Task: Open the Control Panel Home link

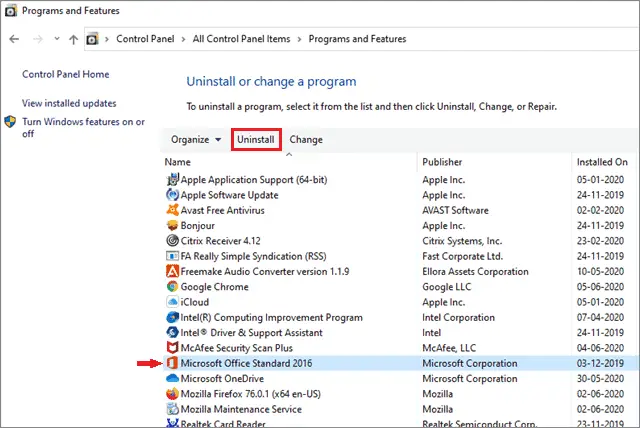Action: tap(66, 74)
